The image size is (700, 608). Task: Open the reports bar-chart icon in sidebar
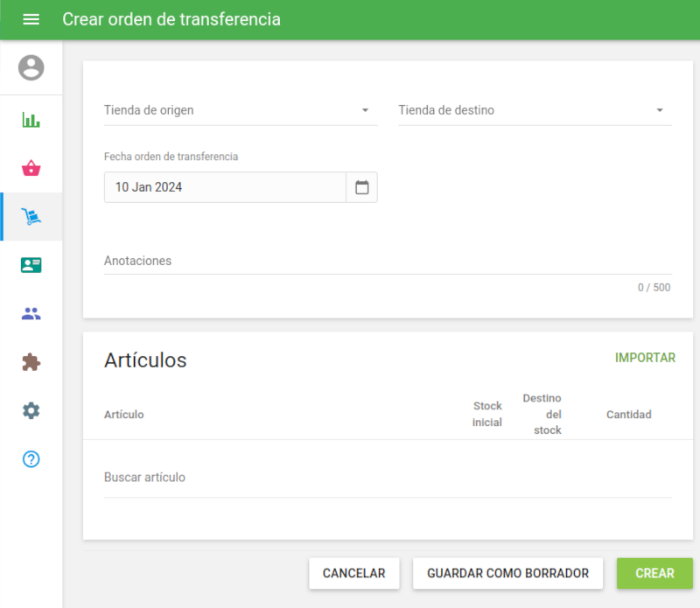click(31, 119)
